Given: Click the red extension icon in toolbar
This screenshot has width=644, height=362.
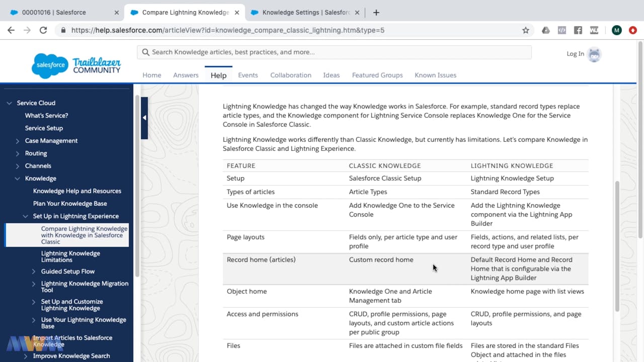Looking at the screenshot, I should (x=633, y=30).
